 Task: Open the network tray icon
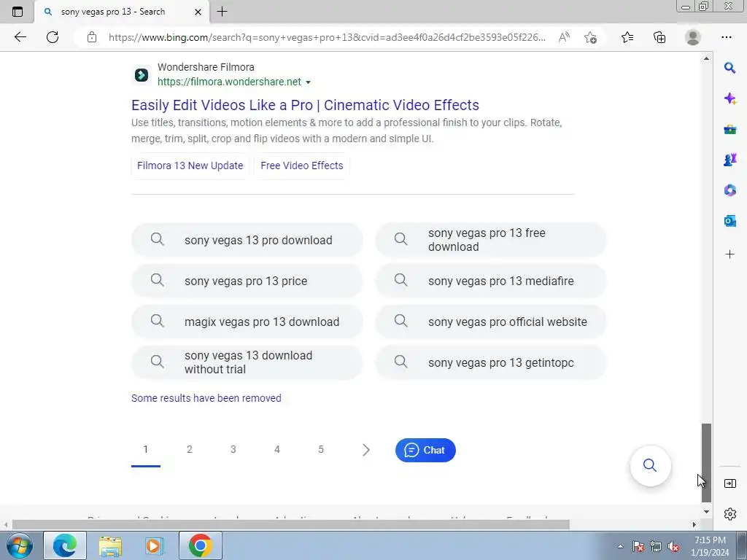click(x=656, y=547)
